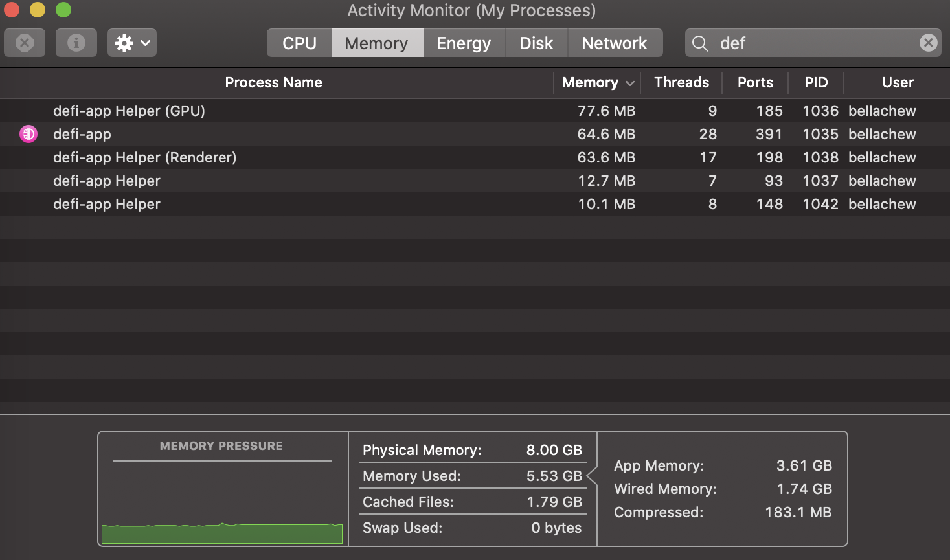
Task: Click Physical Memory 8.00 GB value
Action: (554, 450)
